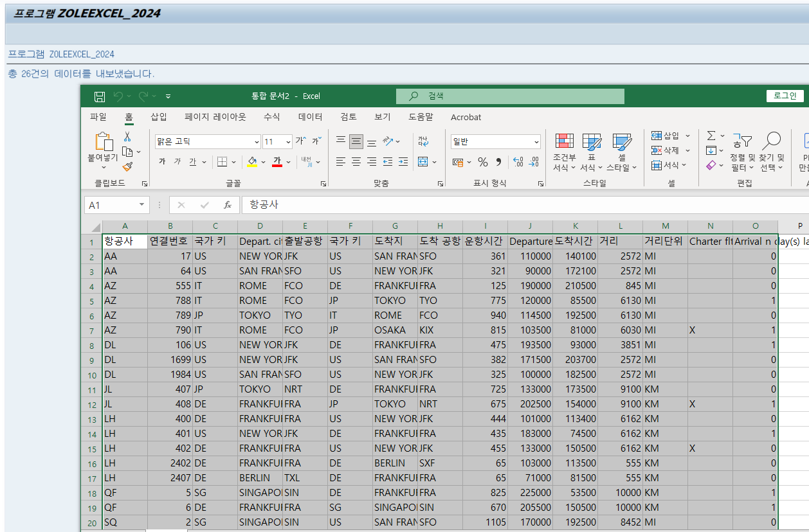Open Find and Select (찾기 및 선택)

[x=771, y=152]
